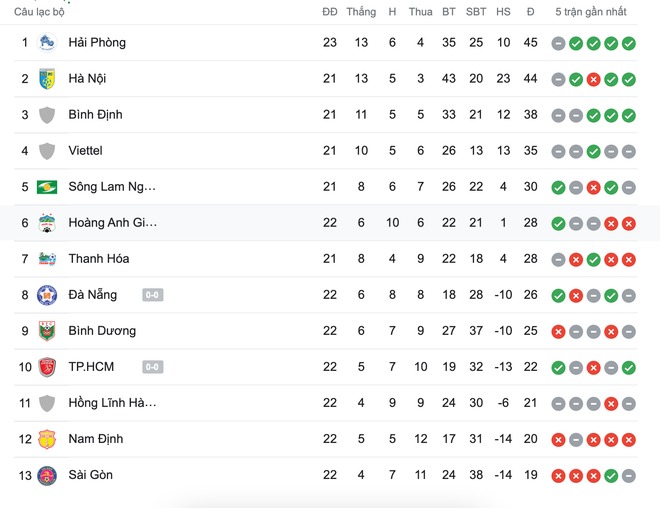This screenshot has height=508, width=660.
Task: Click the Thắng column header
Action: [361, 12]
